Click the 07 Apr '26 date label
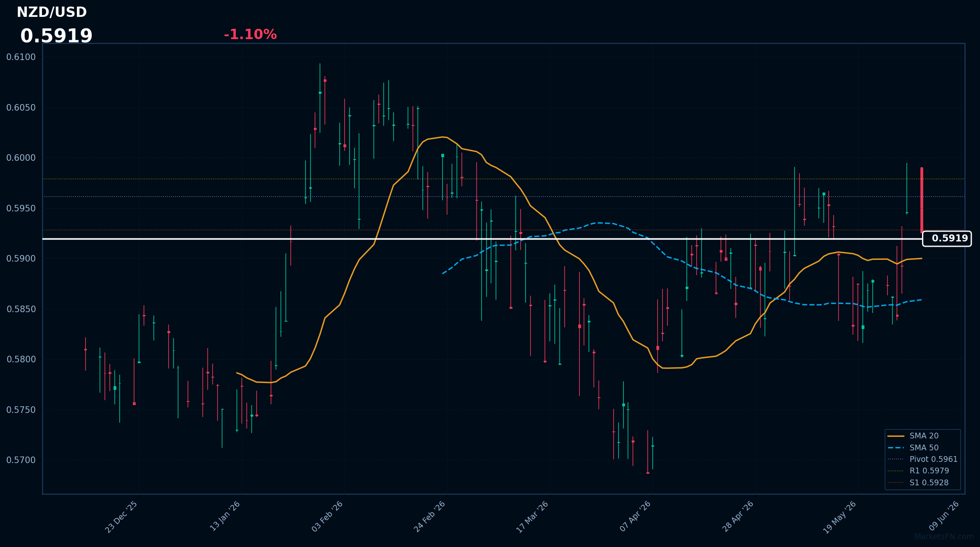Screen dimensions: 980x547 pos(635,517)
